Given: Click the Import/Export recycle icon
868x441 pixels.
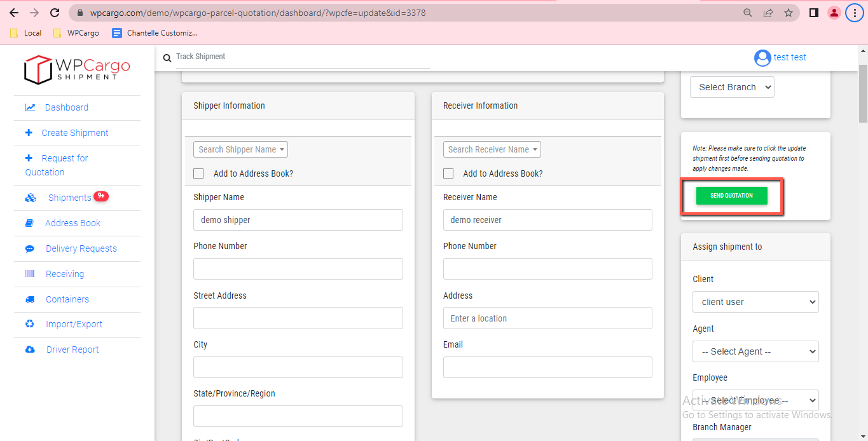Looking at the screenshot, I should point(30,324).
